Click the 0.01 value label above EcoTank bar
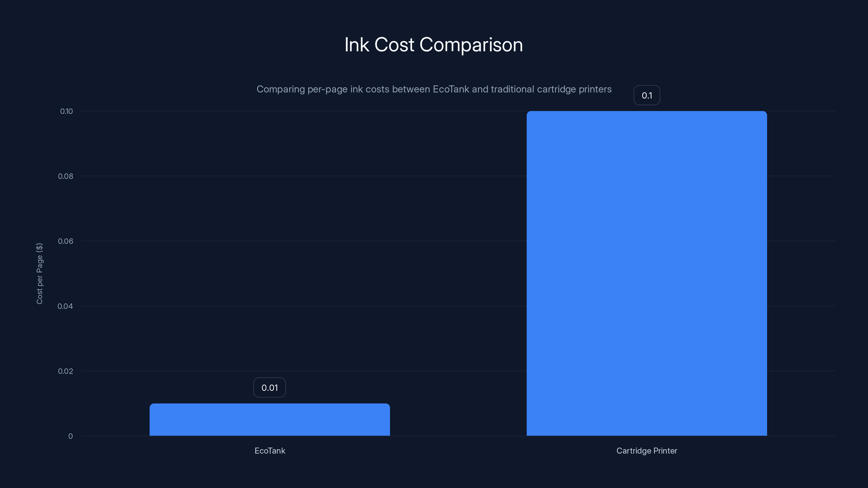The width and height of the screenshot is (868, 488). click(x=269, y=387)
